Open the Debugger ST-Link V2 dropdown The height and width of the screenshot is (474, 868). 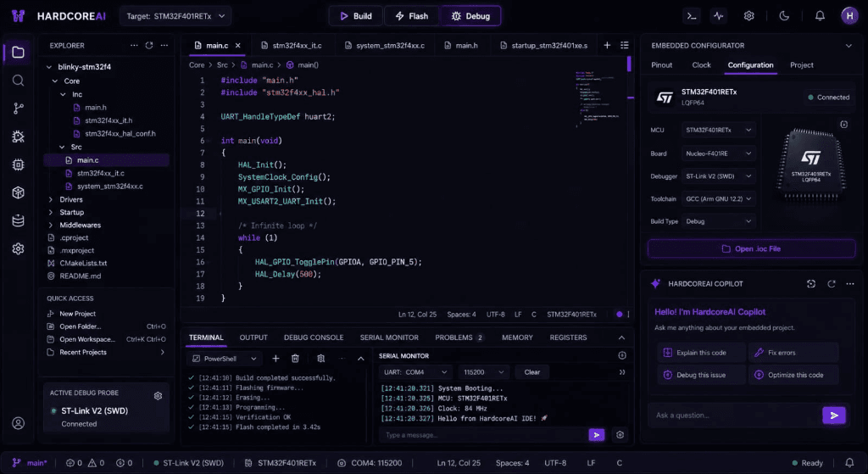coord(718,176)
